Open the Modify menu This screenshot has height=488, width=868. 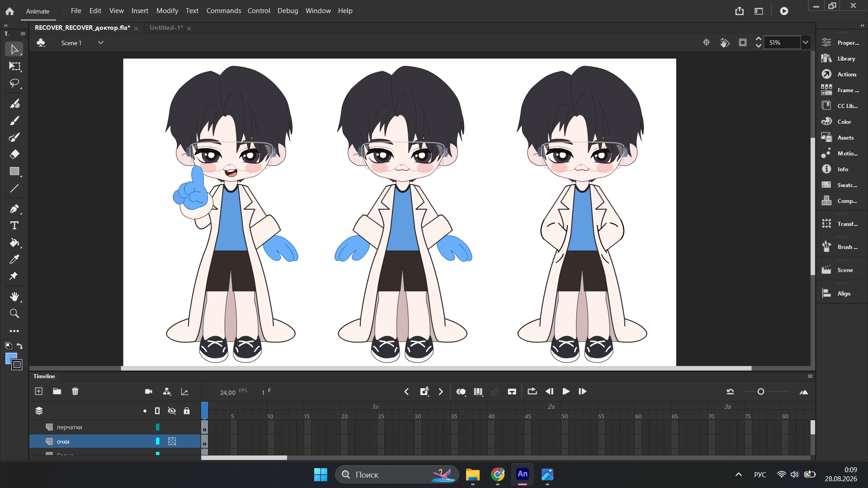tap(167, 10)
